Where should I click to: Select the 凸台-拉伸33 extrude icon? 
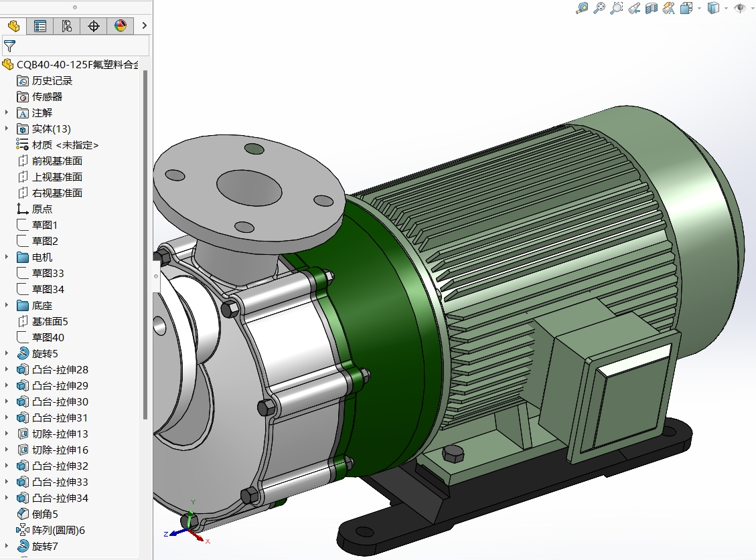22,482
